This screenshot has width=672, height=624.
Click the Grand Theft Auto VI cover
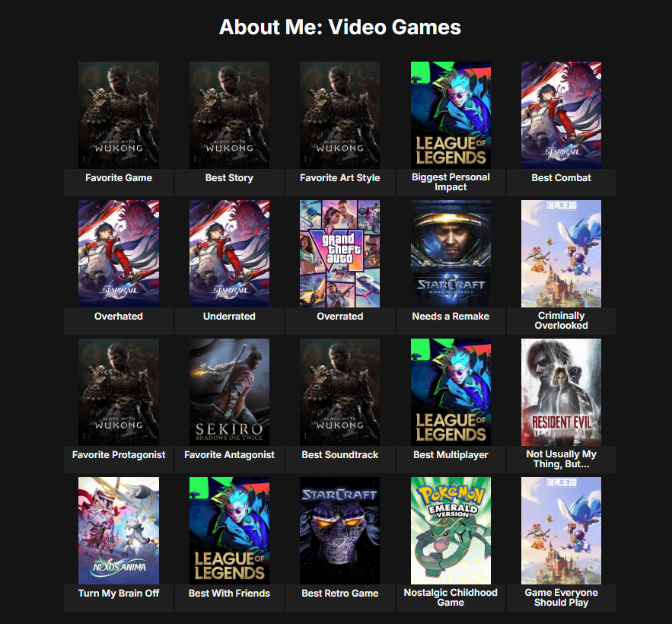point(340,253)
